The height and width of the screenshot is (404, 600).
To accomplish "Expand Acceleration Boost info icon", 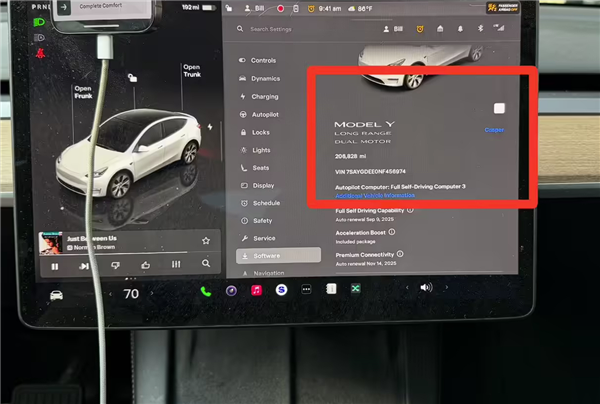I will pos(390,231).
